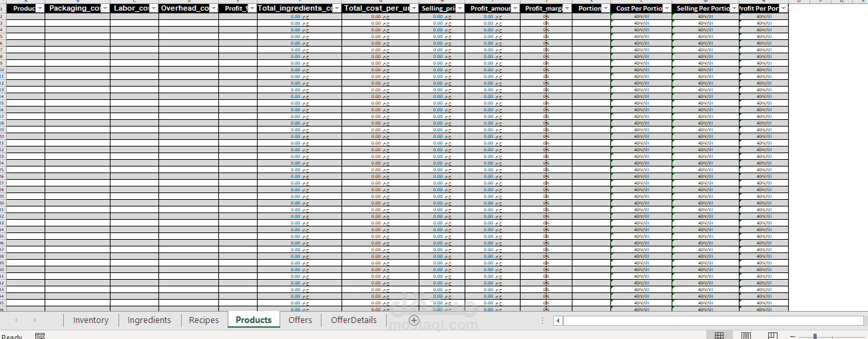Click the macro recording icon in the status bar
The image size is (868, 339).
pyautogui.click(x=40, y=336)
